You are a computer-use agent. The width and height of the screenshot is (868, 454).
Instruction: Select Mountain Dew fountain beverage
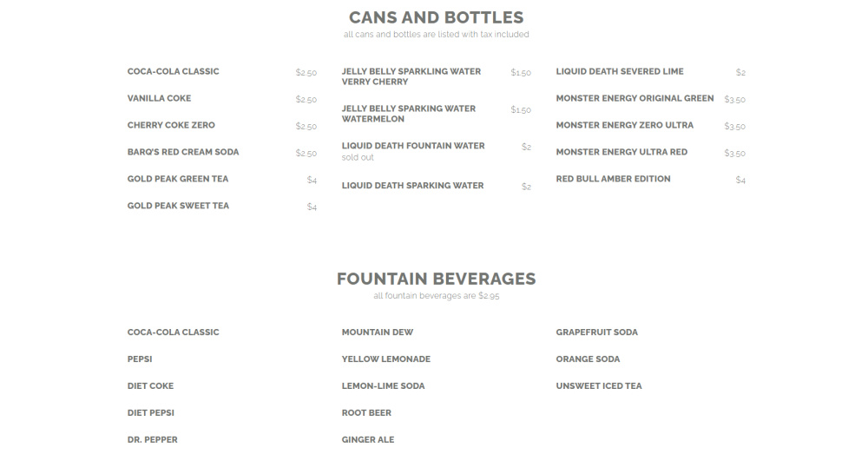377,332
